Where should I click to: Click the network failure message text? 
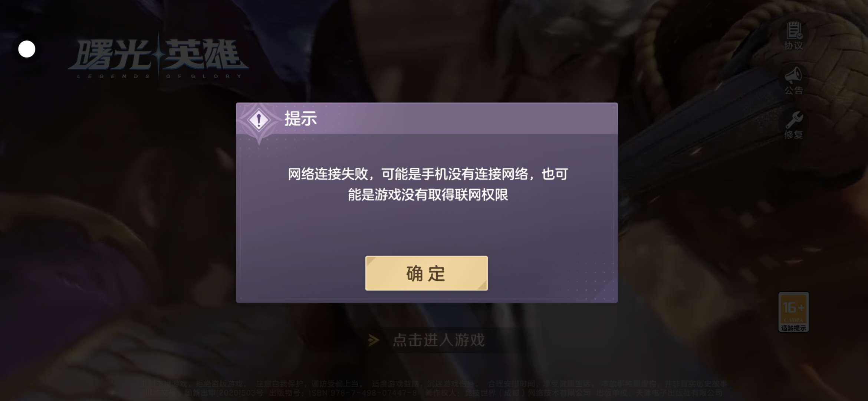428,184
